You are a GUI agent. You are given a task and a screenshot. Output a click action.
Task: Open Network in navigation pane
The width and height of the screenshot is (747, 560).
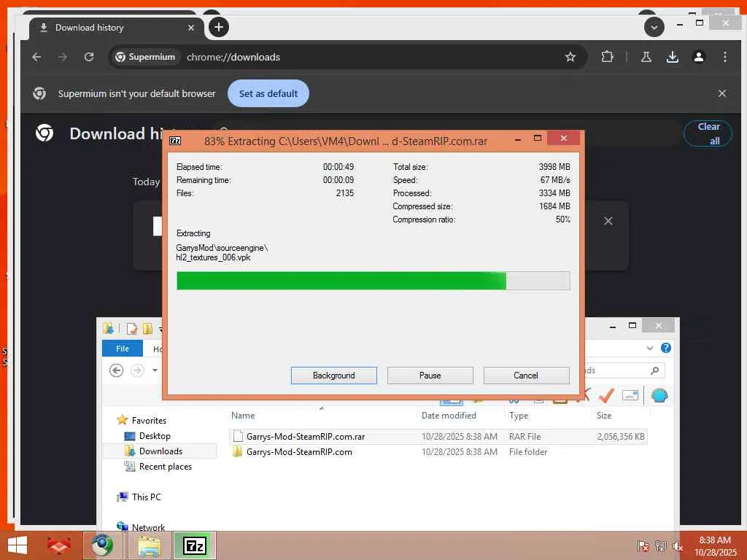click(141, 526)
